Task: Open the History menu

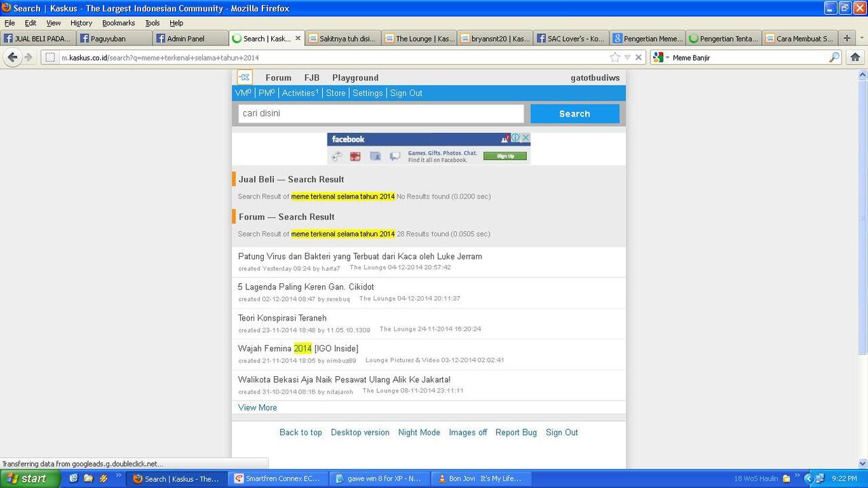Action: tap(81, 23)
